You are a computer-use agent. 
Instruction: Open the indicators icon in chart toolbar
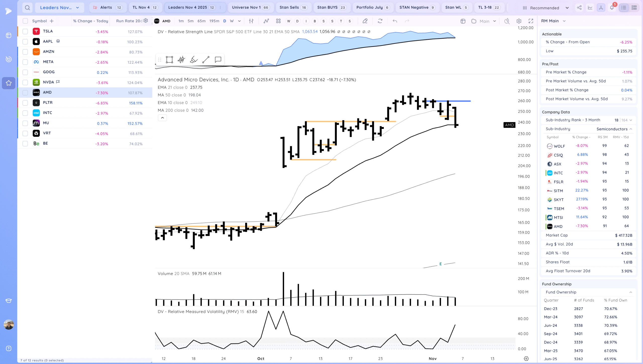coord(266,21)
